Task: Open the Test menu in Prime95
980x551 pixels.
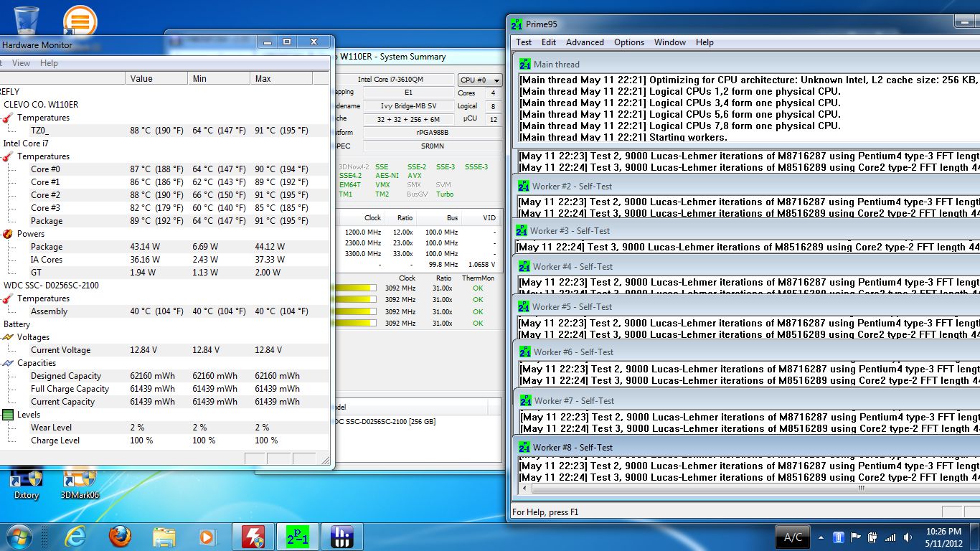Action: (x=524, y=42)
